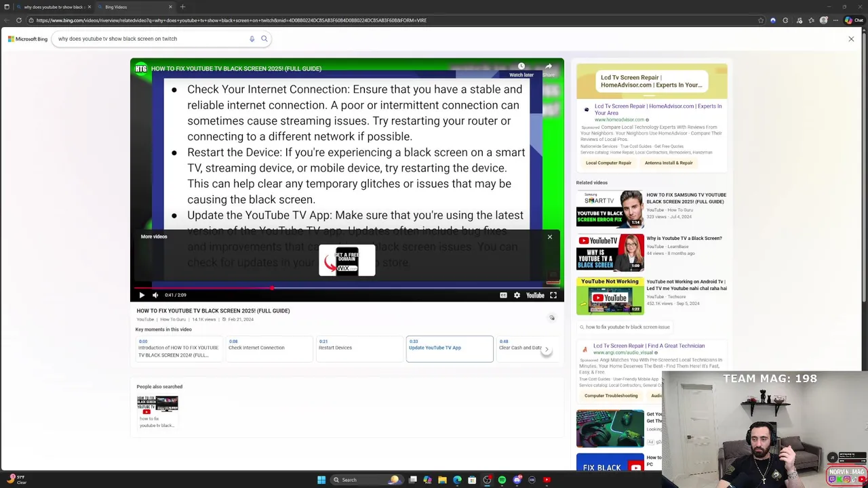Select Update YouTube TV App key moment
Viewport: 868px width, 488px height.
pos(450,349)
